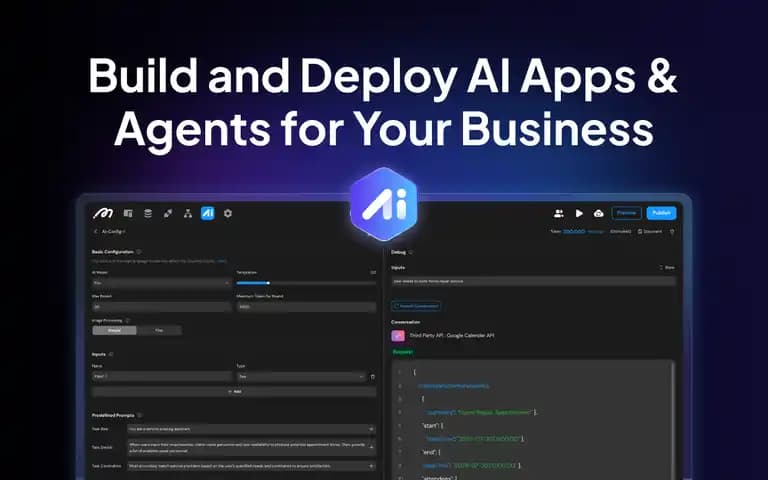This screenshot has width=768, height=480.
Task: Click the Restart Conversation button
Action: click(x=416, y=306)
